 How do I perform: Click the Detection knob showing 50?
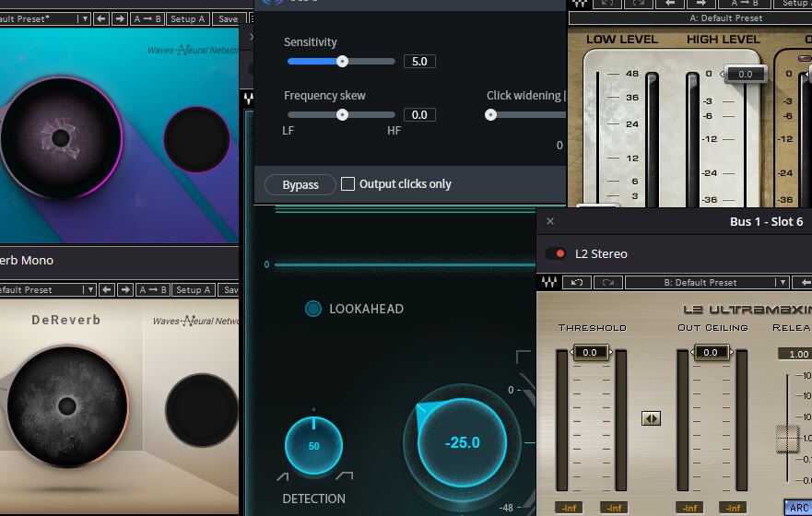[313, 446]
